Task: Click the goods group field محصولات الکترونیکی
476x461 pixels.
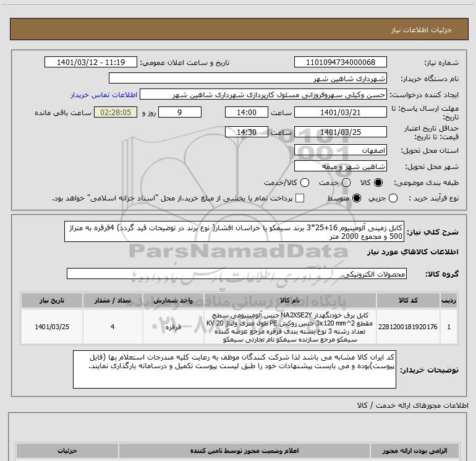Action: click(x=237, y=274)
